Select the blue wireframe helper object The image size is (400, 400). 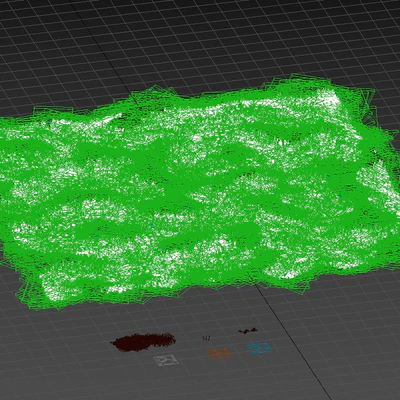coord(259,348)
